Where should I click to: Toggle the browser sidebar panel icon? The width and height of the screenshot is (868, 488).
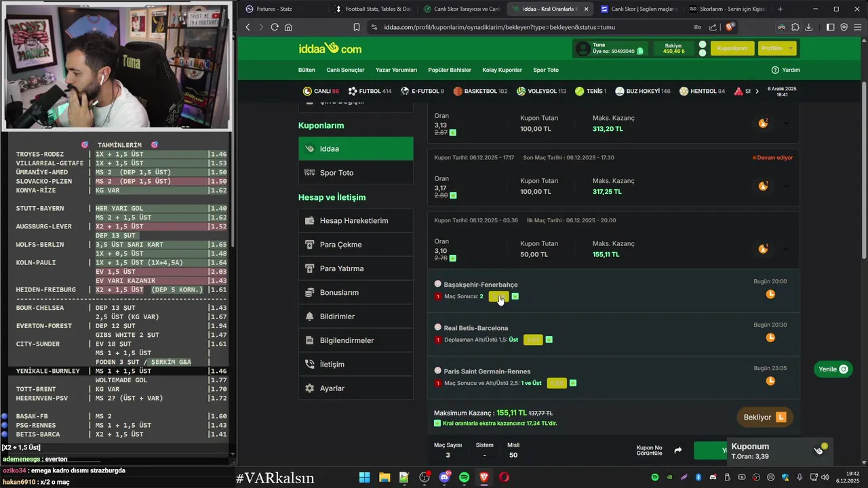tap(831, 27)
